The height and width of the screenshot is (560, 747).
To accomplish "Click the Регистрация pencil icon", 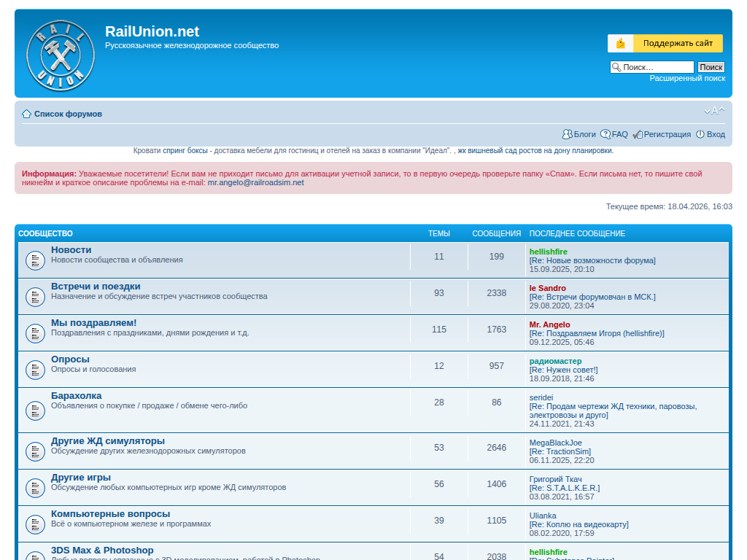I will (x=637, y=134).
